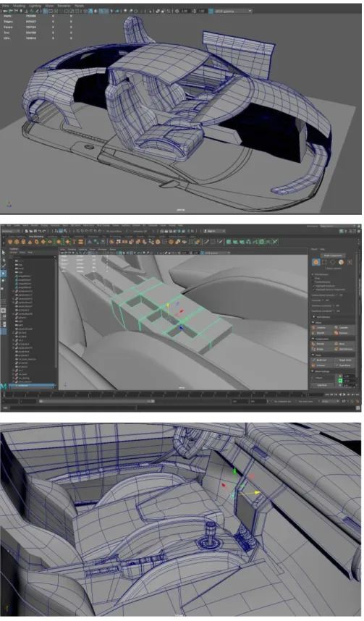Create a polygon torus from the shelf

click(x=36, y=242)
